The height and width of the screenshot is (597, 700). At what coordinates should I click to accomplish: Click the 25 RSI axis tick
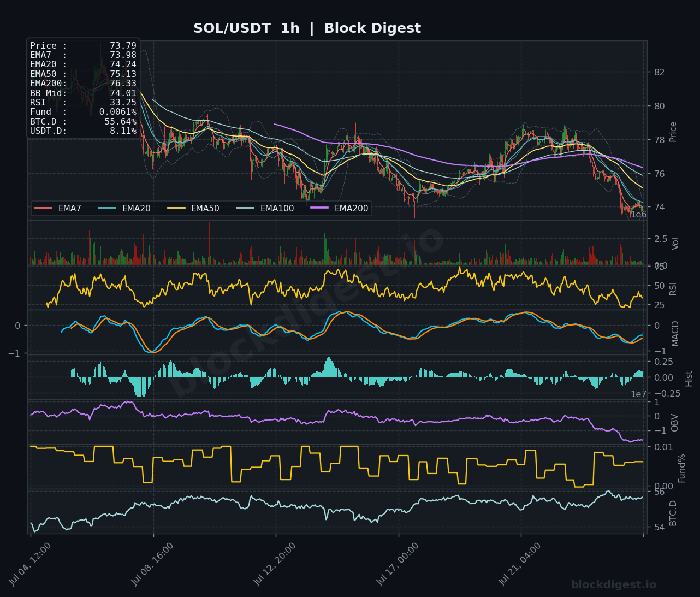pyautogui.click(x=659, y=305)
